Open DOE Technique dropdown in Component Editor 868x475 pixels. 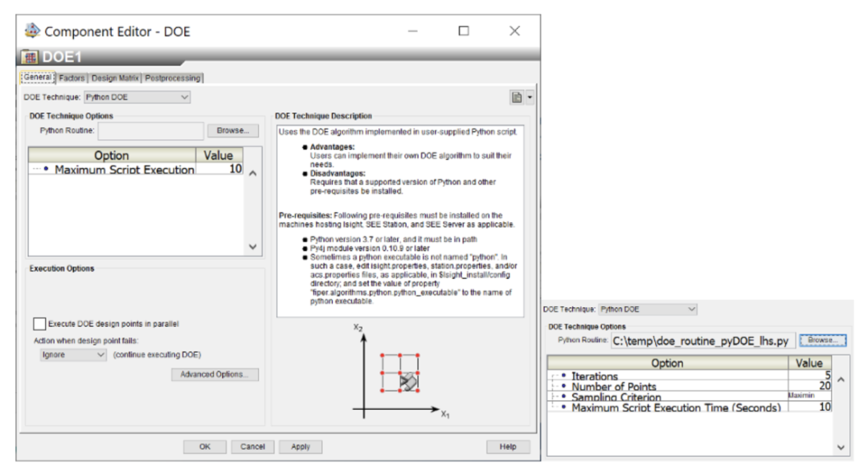[x=137, y=97]
